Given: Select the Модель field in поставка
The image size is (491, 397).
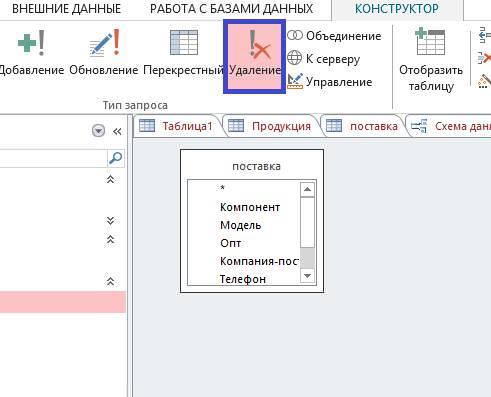Looking at the screenshot, I should pos(240,225).
